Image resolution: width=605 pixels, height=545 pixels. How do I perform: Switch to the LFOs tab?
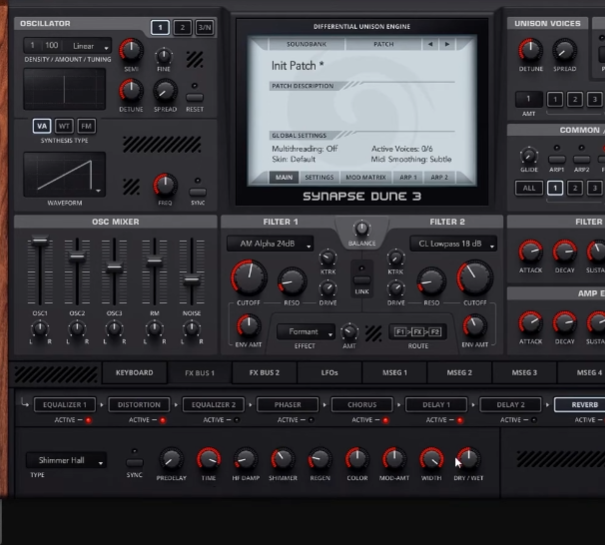point(329,373)
